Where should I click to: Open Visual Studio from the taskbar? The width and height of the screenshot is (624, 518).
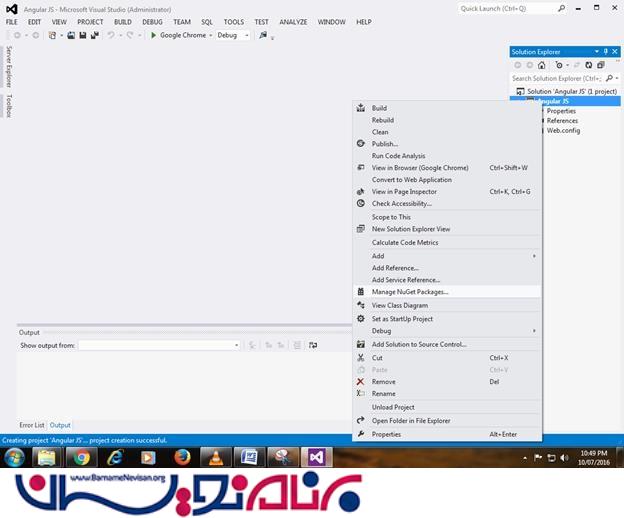318,458
